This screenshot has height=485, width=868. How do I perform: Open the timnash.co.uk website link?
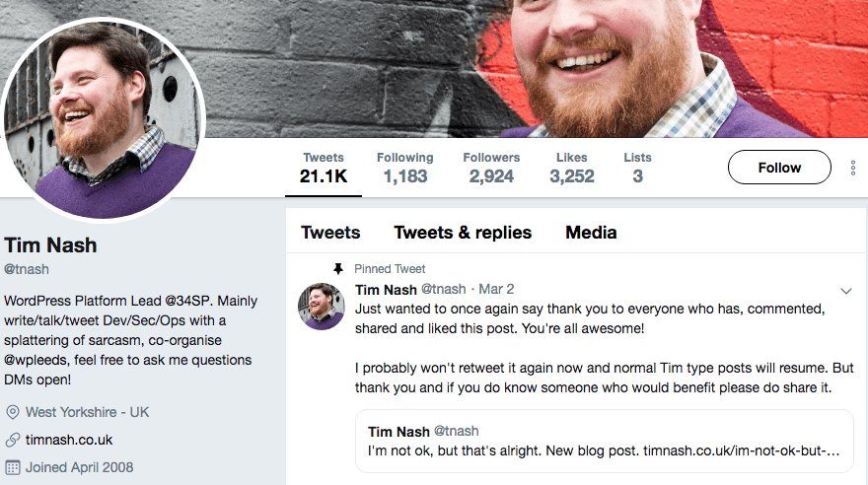[69, 440]
